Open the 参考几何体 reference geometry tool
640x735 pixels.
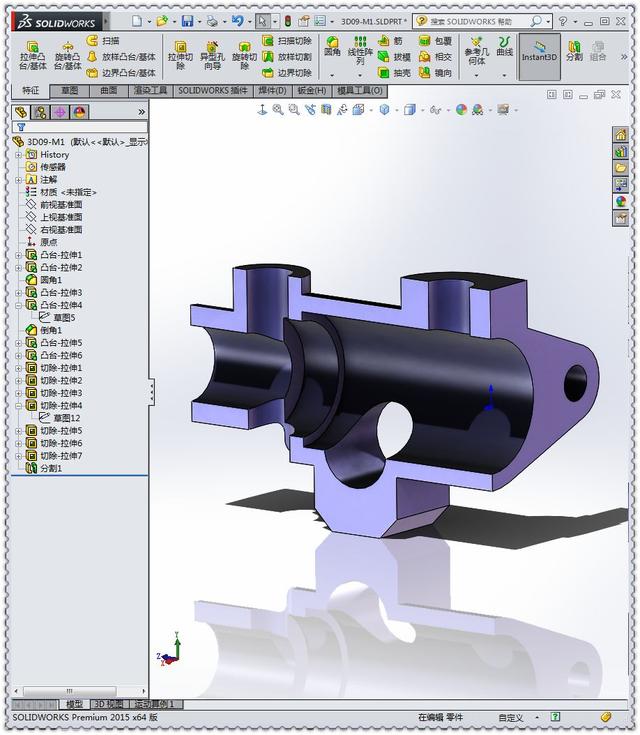[x=476, y=51]
